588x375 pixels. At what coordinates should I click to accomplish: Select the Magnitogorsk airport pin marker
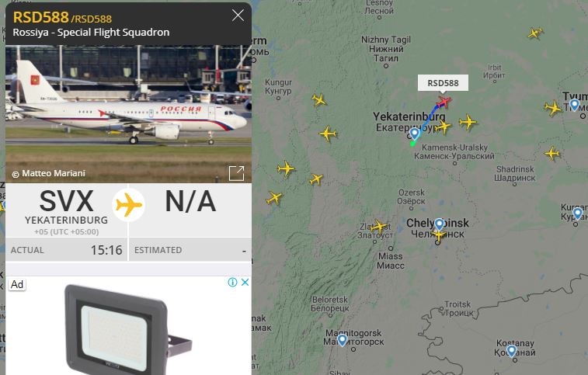(x=342, y=340)
